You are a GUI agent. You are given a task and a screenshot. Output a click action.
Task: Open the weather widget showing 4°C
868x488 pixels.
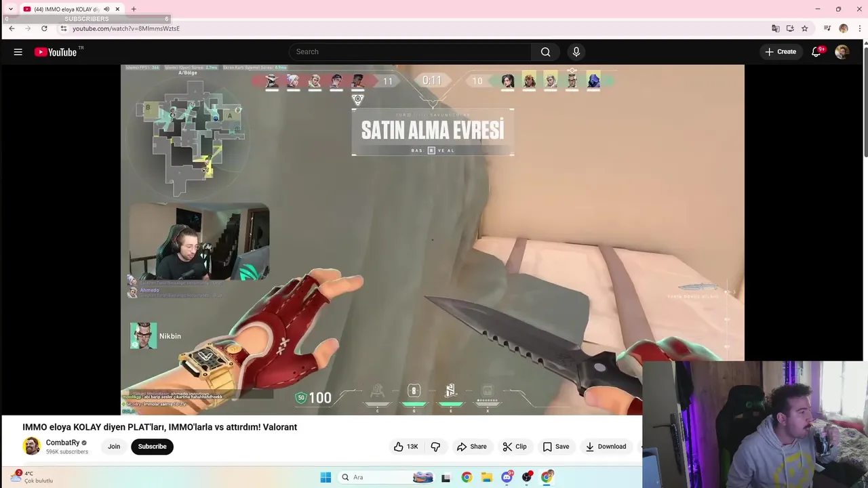click(31, 477)
